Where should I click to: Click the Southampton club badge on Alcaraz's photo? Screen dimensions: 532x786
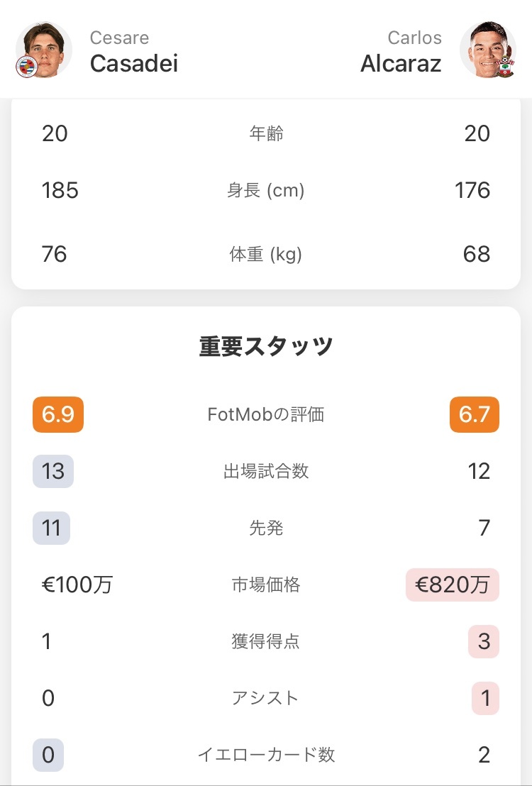pyautogui.click(x=505, y=67)
